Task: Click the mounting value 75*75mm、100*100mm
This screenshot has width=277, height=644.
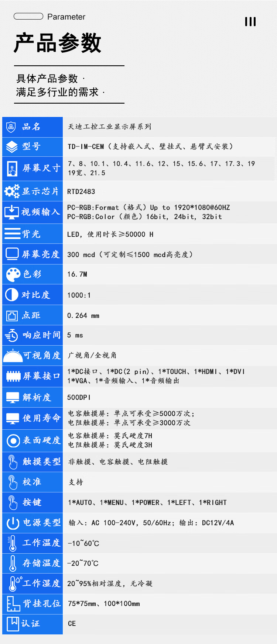Action: tap(104, 604)
